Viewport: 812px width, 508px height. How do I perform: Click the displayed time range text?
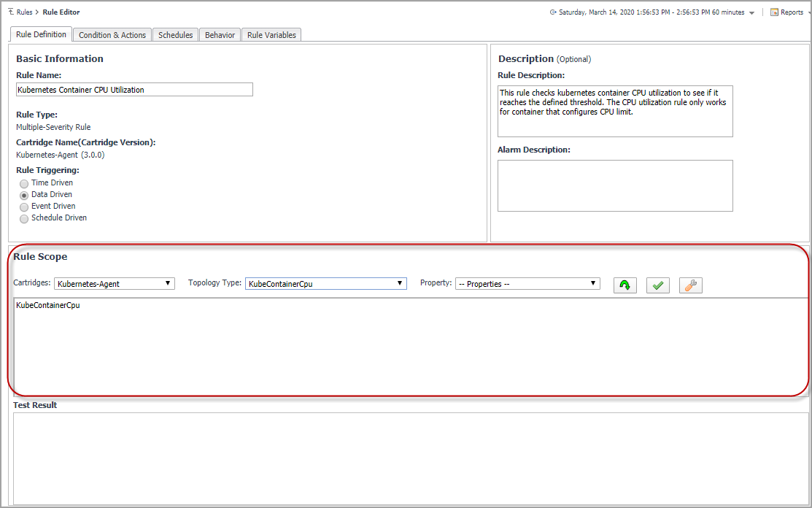tap(651, 12)
